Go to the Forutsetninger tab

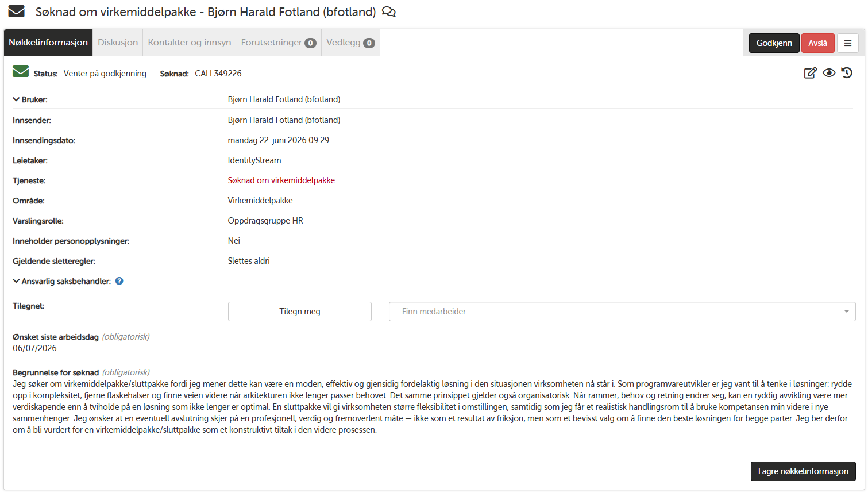279,43
